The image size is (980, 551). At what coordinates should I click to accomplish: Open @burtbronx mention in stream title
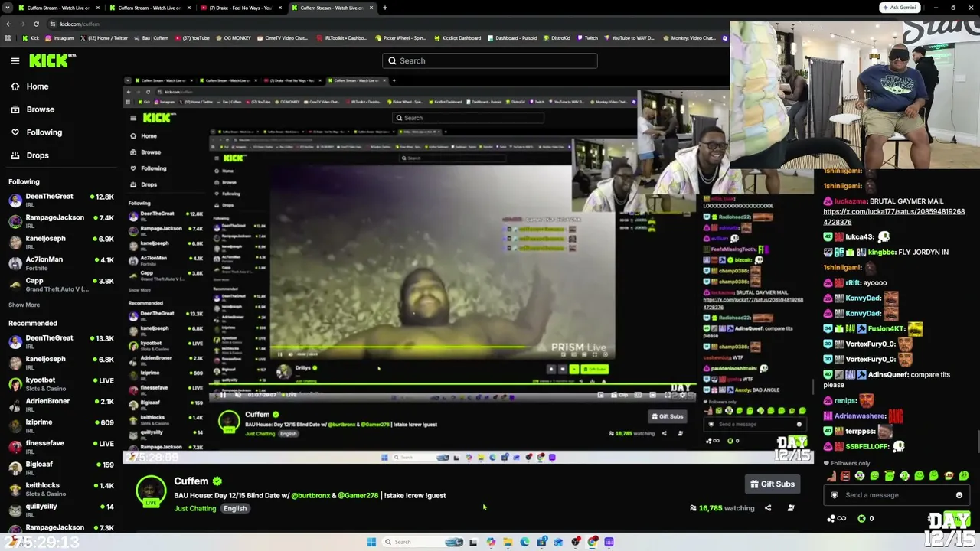coord(312,495)
